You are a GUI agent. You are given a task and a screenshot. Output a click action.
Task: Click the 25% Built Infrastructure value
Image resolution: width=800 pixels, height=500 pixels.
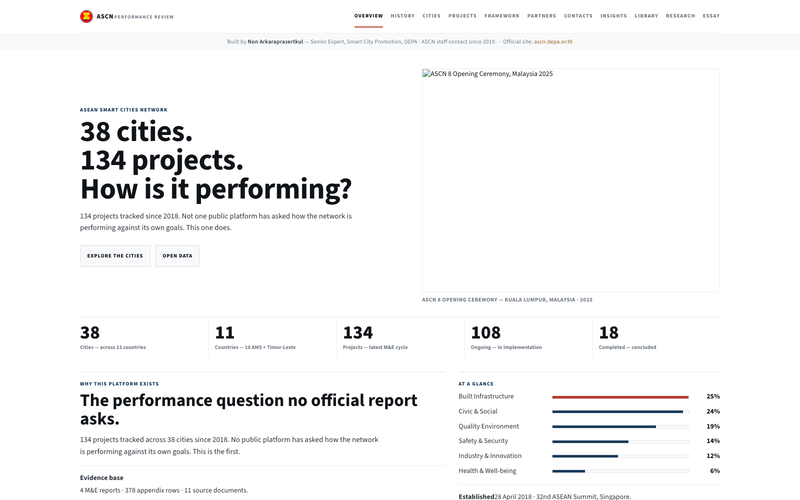(x=713, y=396)
